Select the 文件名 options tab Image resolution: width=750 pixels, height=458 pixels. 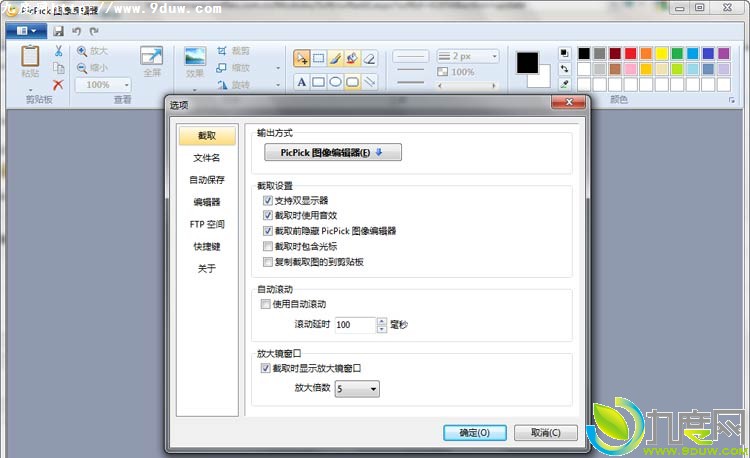pyautogui.click(x=207, y=158)
